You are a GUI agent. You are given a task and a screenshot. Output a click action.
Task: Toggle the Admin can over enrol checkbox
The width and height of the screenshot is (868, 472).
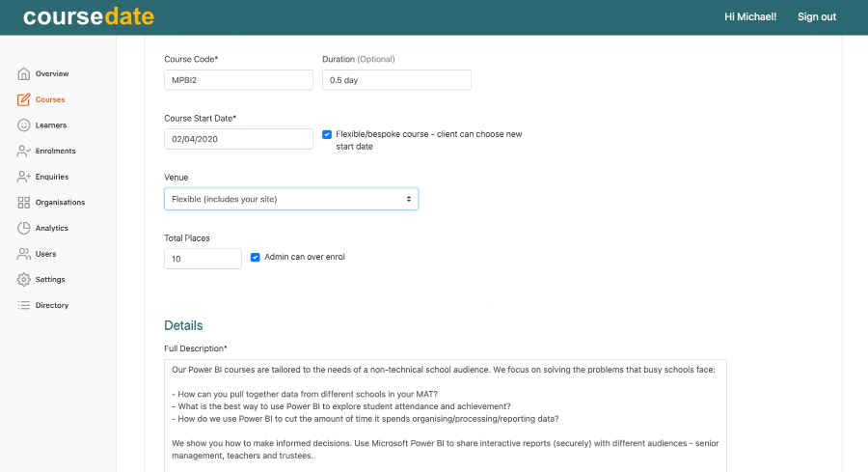256,258
